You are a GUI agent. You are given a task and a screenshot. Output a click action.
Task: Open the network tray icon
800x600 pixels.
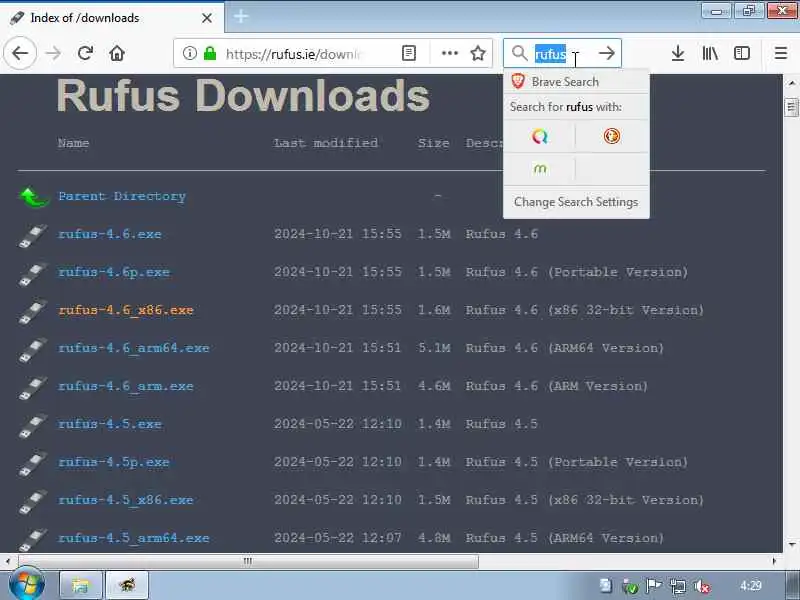tap(678, 587)
